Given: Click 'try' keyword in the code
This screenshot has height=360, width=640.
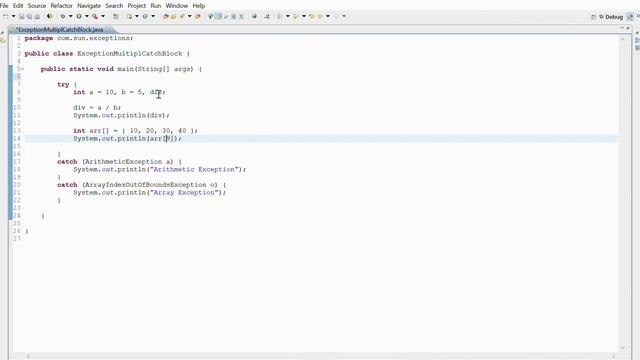Looking at the screenshot, I should [x=63, y=84].
